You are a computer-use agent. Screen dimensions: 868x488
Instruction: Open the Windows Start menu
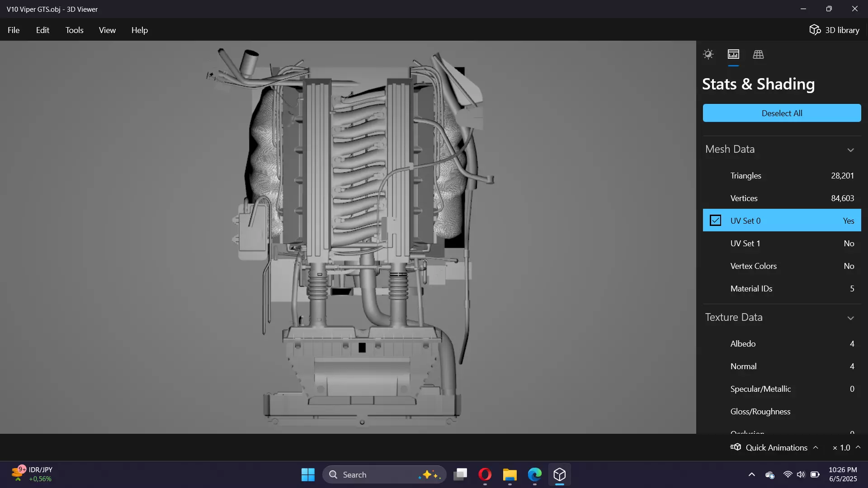308,474
